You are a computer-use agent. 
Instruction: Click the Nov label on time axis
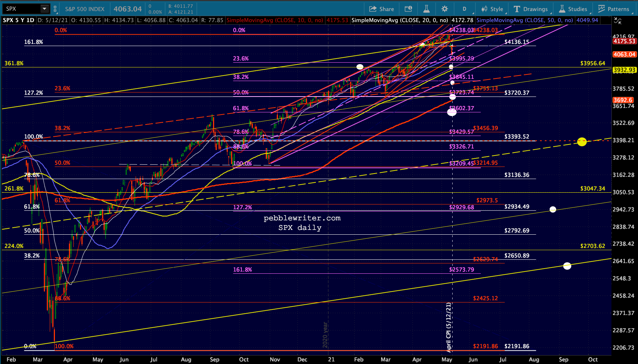275,360
